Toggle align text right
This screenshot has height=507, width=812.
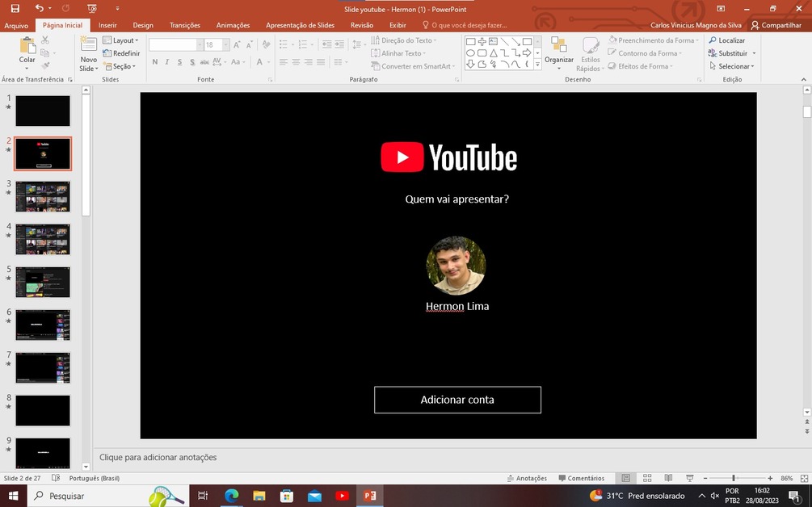point(308,62)
